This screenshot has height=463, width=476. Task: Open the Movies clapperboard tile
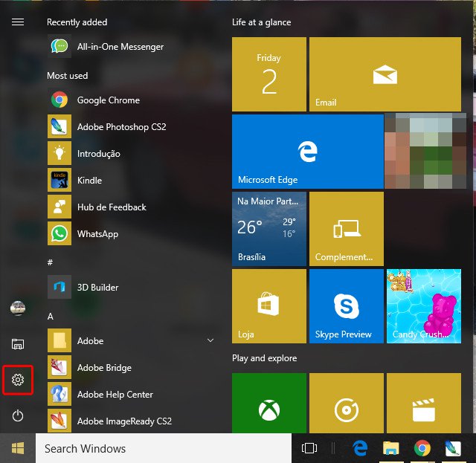(x=424, y=404)
